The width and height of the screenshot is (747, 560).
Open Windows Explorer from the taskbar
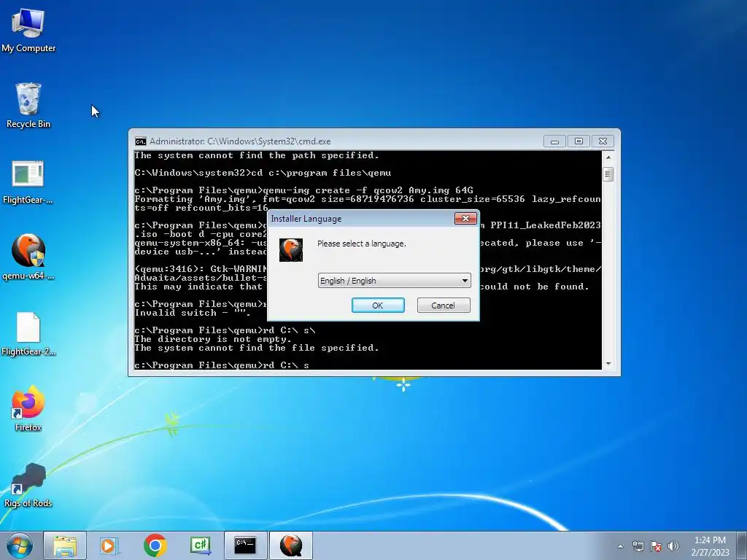(x=65, y=545)
